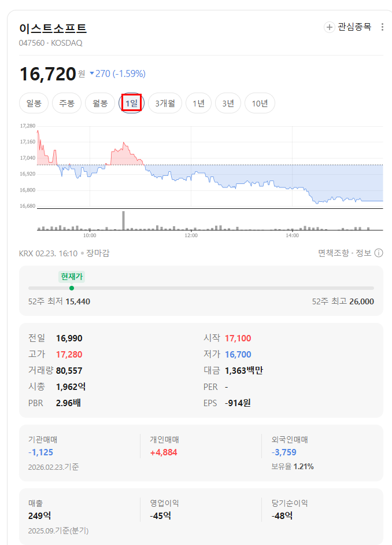Image resolution: width=392 pixels, height=545 pixels.
Task: Click the 16,920 y-axis label
Action: [x=28, y=174]
